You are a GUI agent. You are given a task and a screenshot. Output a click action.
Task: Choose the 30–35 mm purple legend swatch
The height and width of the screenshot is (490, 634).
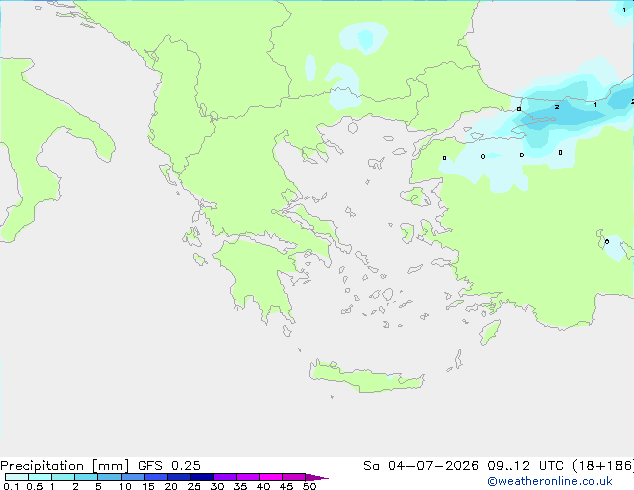(225, 477)
